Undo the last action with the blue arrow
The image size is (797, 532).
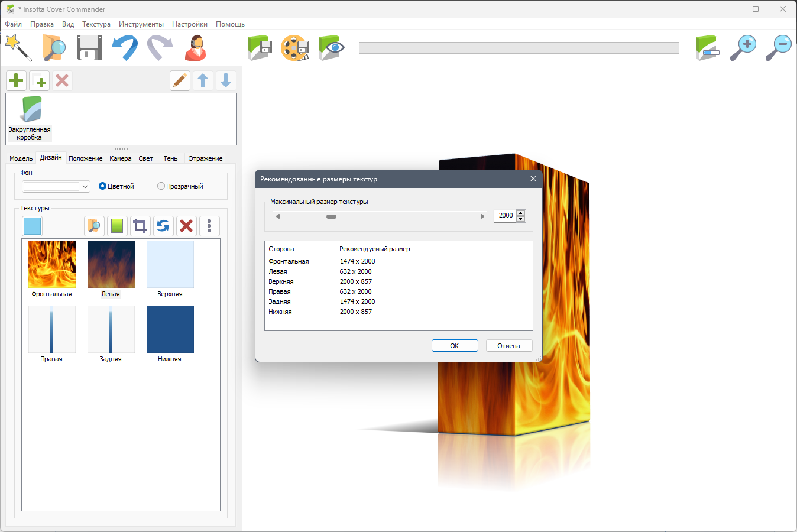point(125,47)
